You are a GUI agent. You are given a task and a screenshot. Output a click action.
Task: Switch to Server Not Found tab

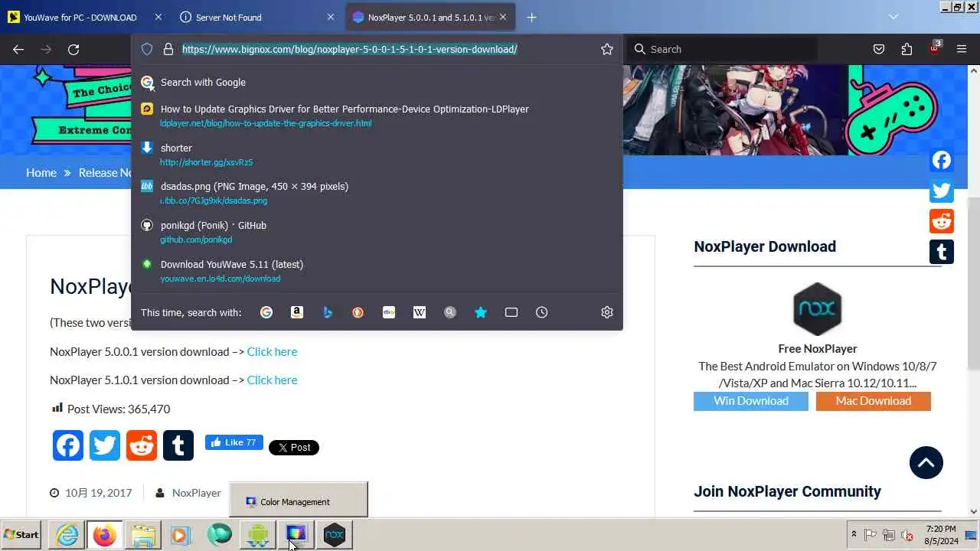click(257, 17)
